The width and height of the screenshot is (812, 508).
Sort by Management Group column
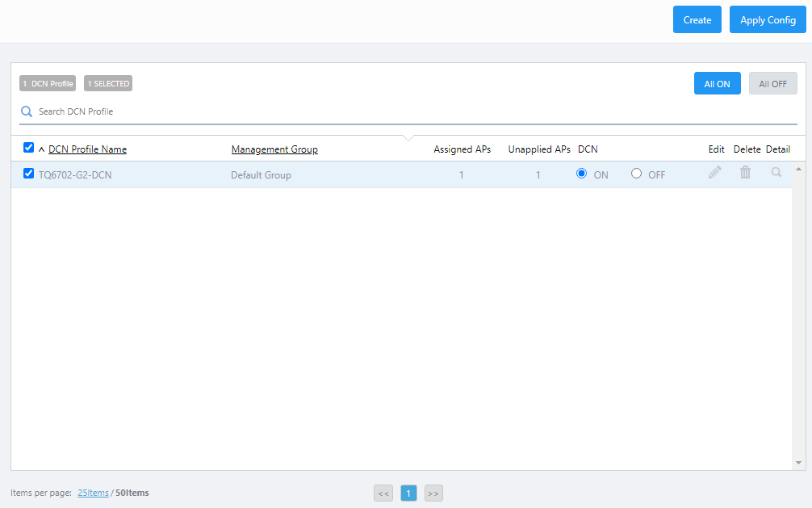274,149
